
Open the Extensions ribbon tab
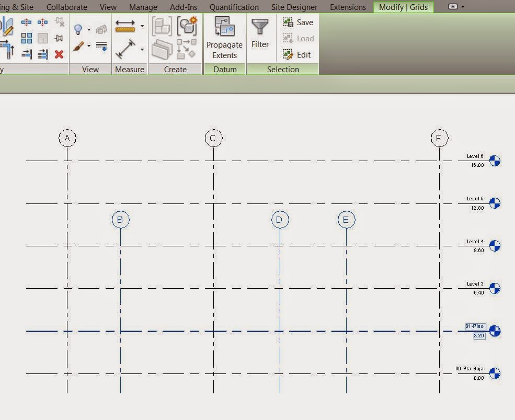348,7
